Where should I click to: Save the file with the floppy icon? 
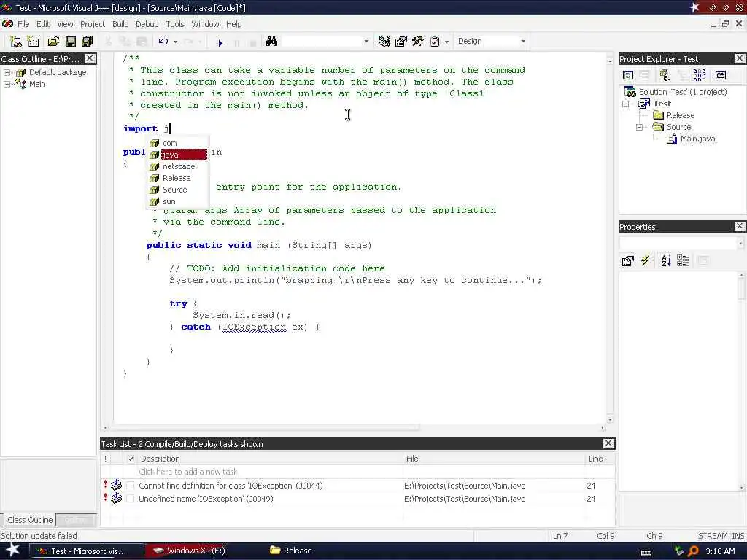71,42
